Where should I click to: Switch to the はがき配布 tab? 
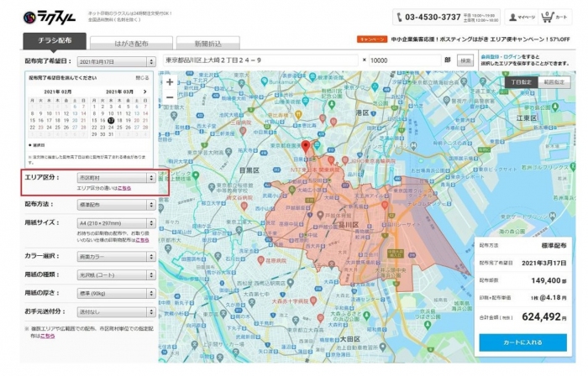(x=131, y=42)
